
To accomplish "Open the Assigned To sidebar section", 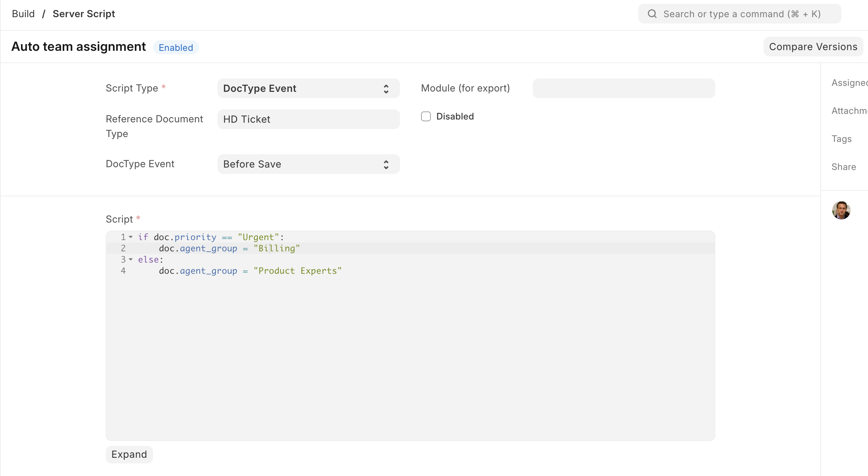I will 849,83.
